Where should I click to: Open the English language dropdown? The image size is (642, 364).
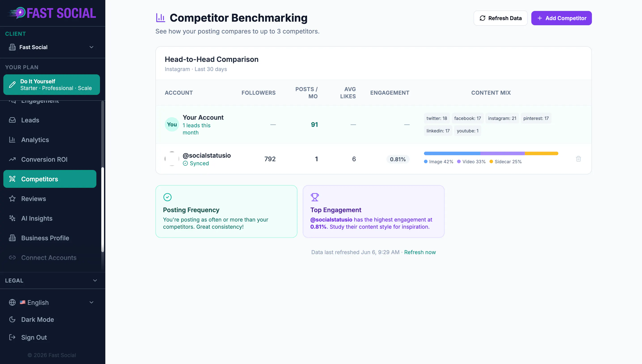tap(52, 303)
